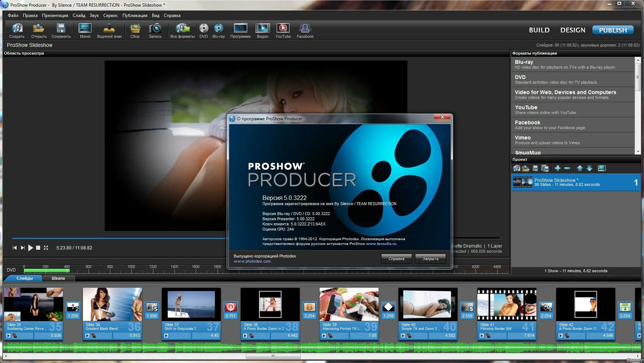644x363 pixels.
Task: Publish via the Facebook toolbar icon
Action: [x=305, y=30]
